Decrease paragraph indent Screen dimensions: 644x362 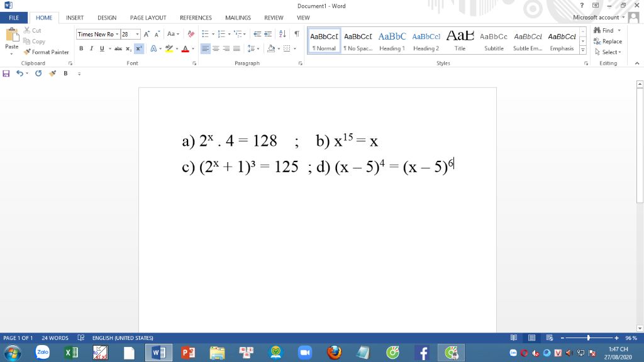257,34
